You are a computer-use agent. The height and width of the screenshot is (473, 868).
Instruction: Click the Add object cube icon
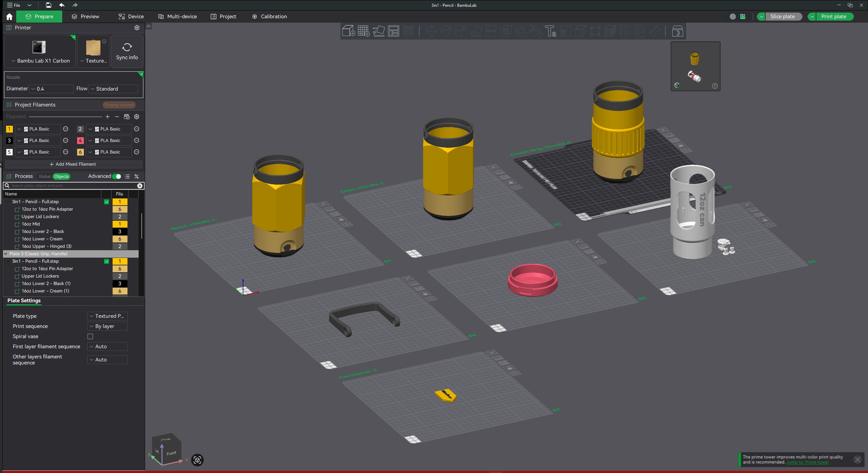pyautogui.click(x=349, y=31)
